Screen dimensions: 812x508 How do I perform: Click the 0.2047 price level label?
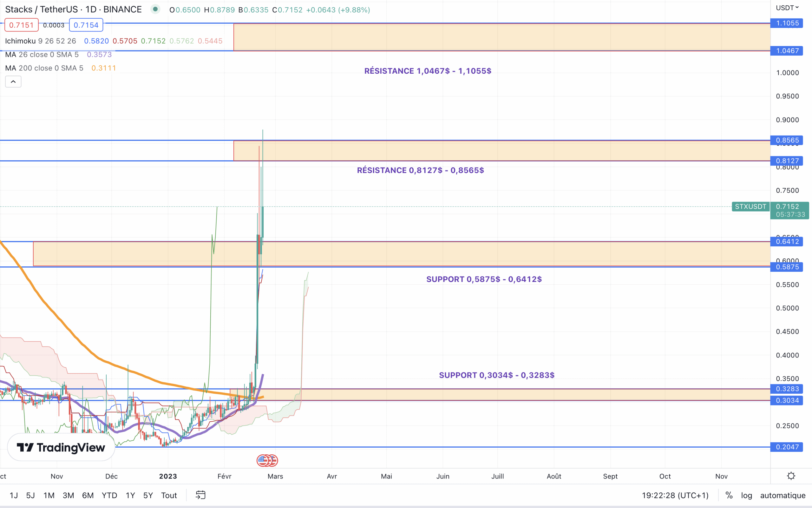(787, 447)
